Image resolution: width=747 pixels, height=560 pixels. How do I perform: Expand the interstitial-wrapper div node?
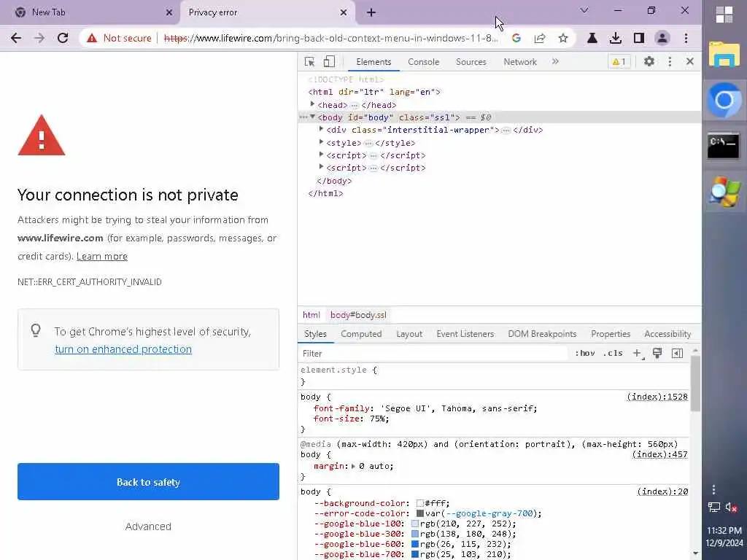click(x=321, y=129)
